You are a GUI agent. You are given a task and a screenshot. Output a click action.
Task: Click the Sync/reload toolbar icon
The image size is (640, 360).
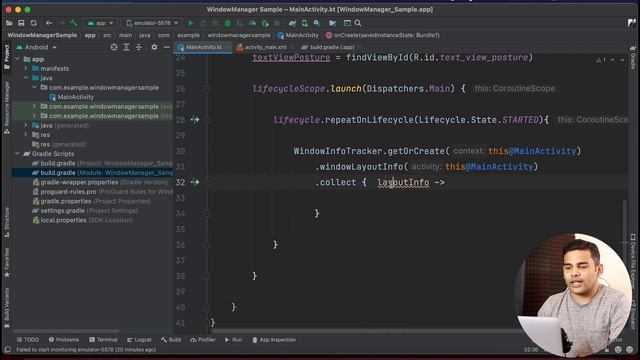[x=34, y=23]
